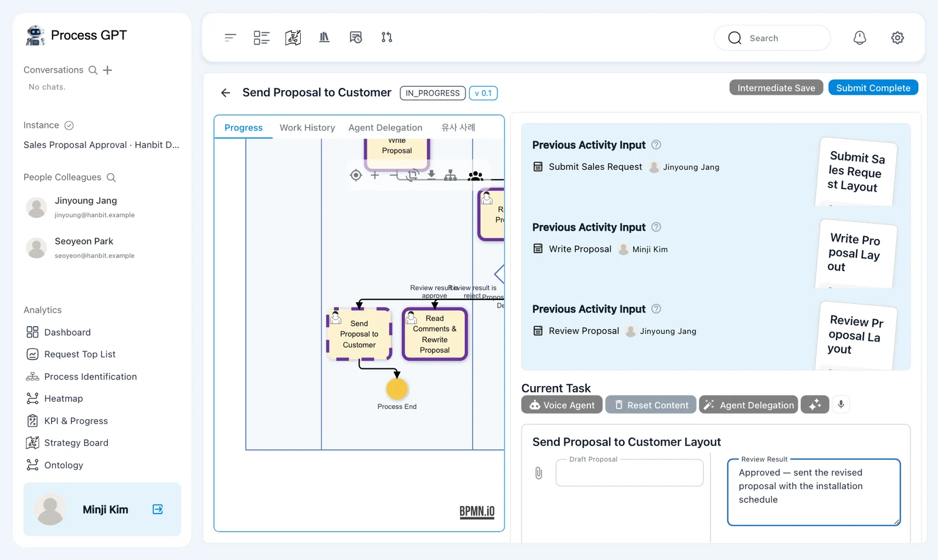938x560 pixels.
Task: Switch to Work History tab
Action: 307,128
